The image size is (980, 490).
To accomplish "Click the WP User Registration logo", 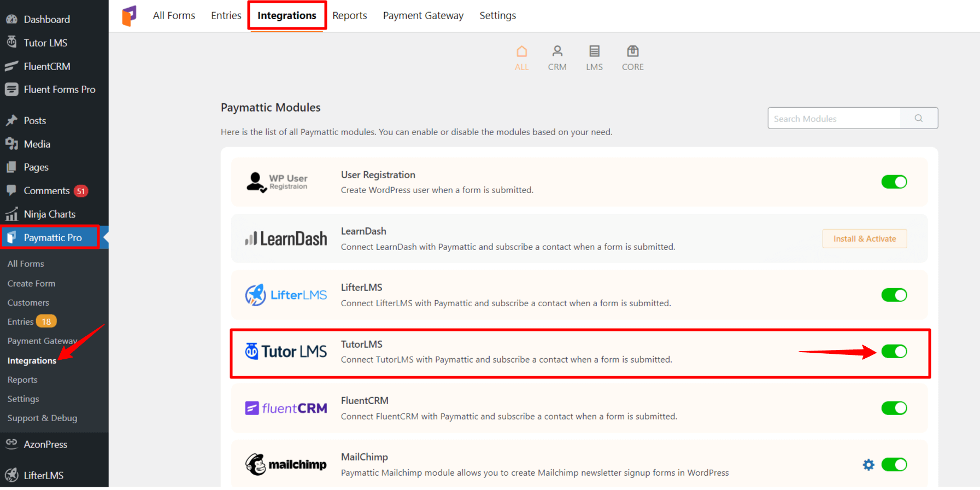I will (277, 182).
